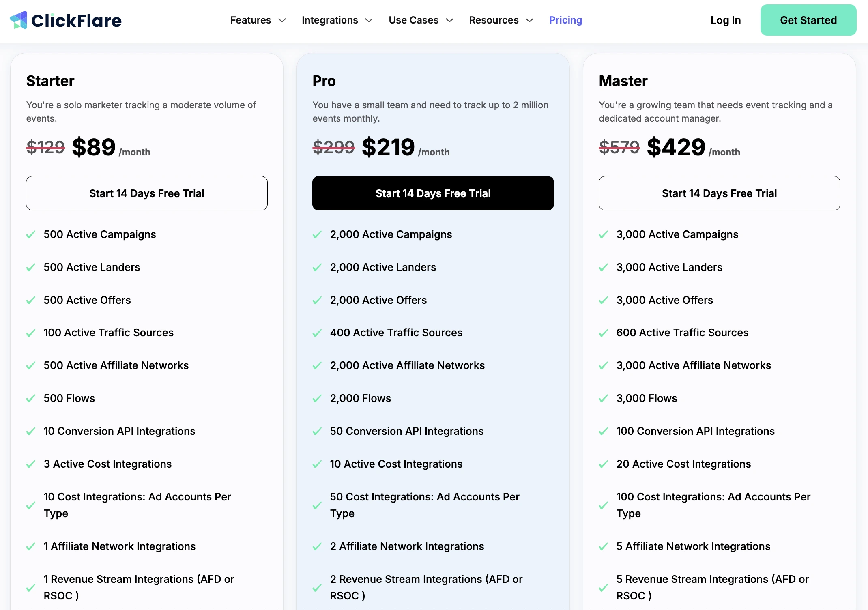Screen dimensions: 868x610
Task: Expand the Integrations chevron arrow
Action: 369,20
